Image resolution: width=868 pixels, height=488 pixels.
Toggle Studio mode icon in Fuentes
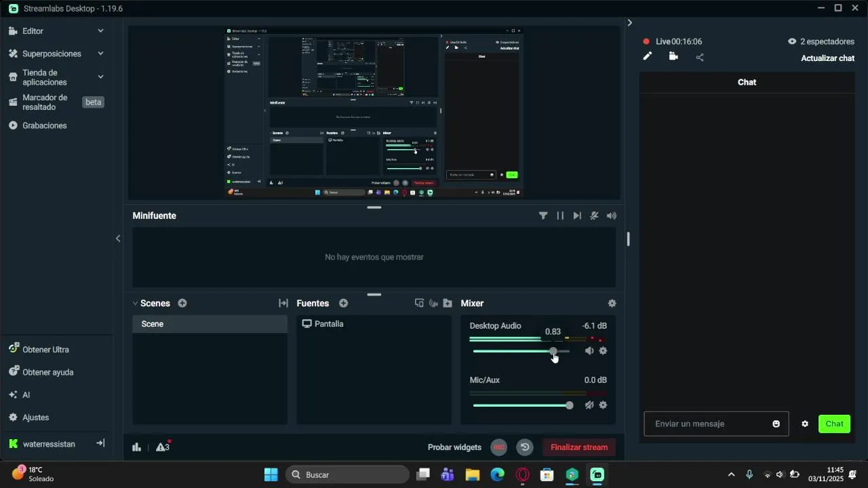pyautogui.click(x=419, y=303)
